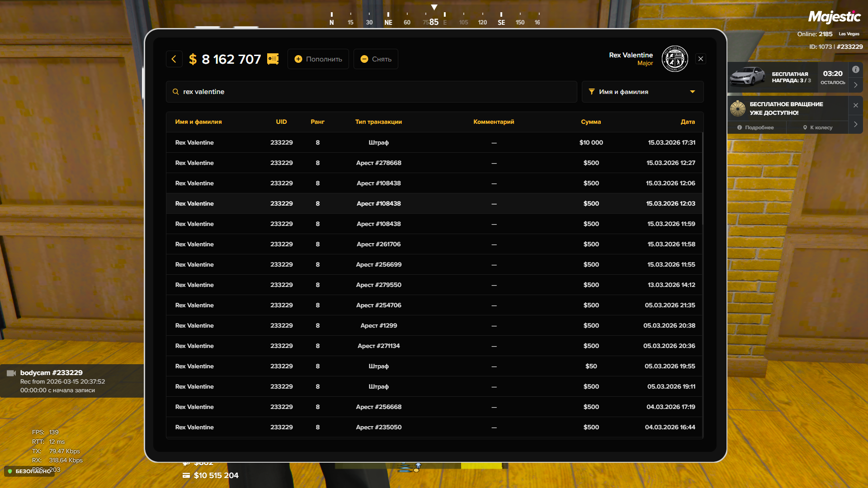Click the К колесу wheel link
Viewport: 868px width, 488px height.
coord(817,127)
